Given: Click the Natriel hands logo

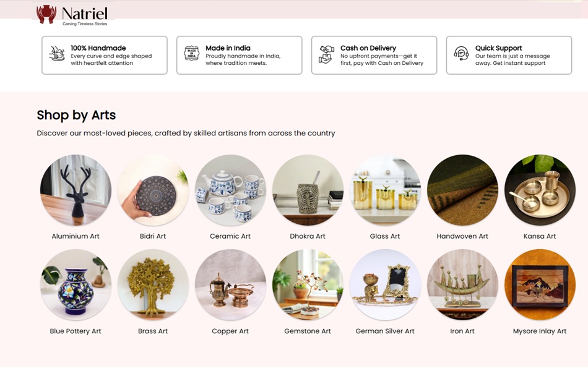Looking at the screenshot, I should (46, 14).
